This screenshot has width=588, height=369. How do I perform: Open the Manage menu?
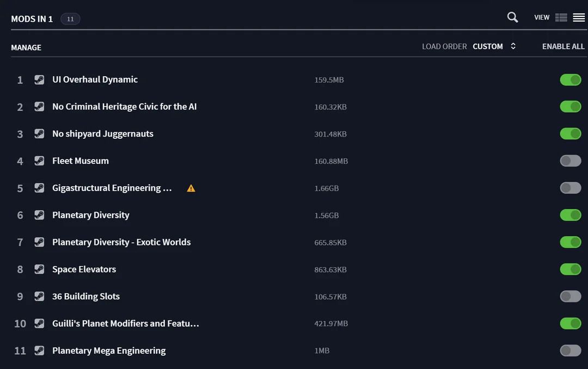[26, 47]
